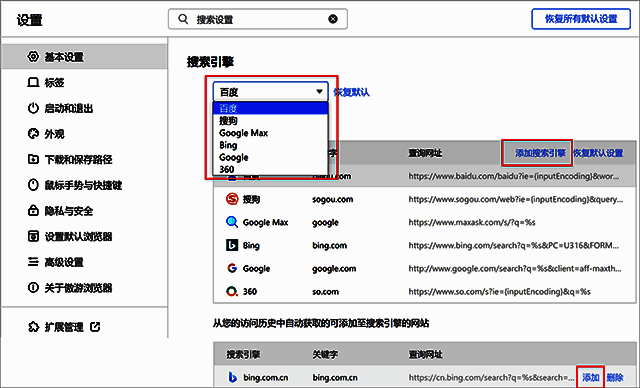
Task: Open 启动和退出 settings
Action: pos(69,108)
